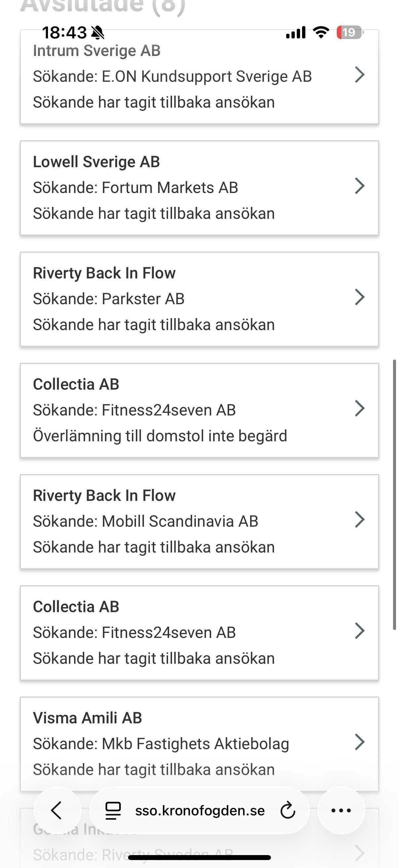Expand the E.ON Kundsupport case chevron

(x=360, y=75)
